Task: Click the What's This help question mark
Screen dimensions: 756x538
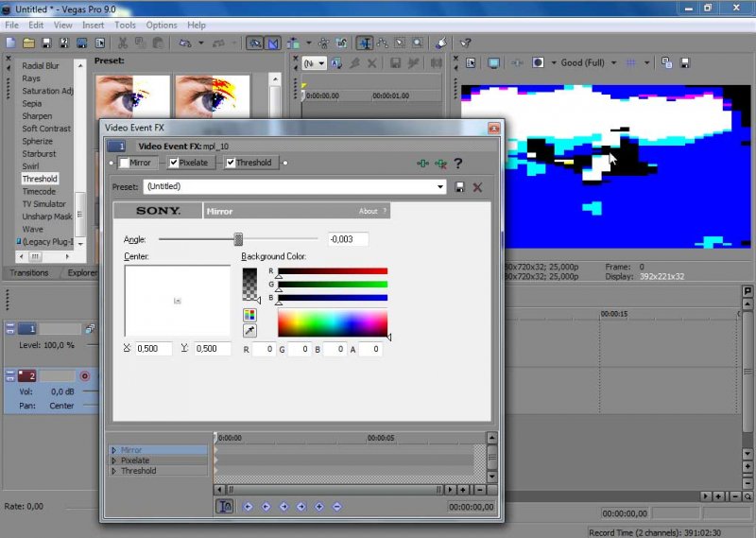Action: (x=458, y=164)
